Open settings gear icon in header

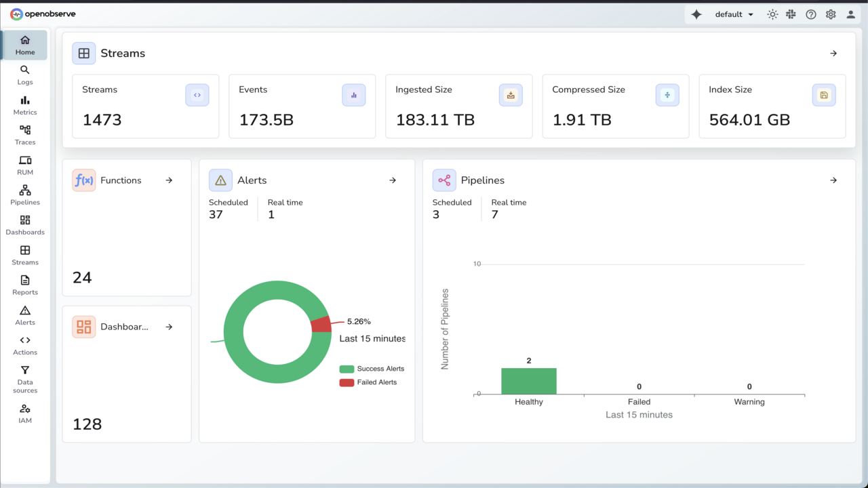click(831, 14)
